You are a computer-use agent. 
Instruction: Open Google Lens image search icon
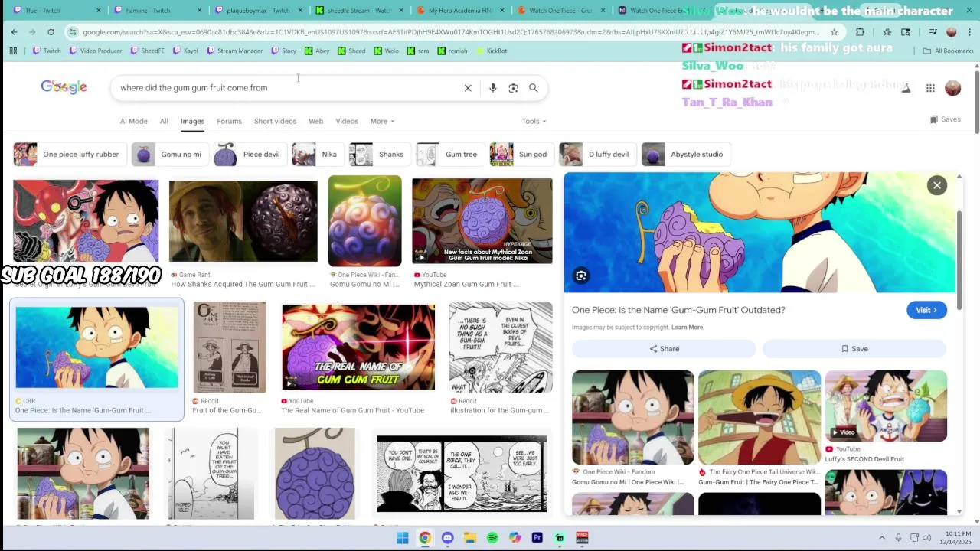pyautogui.click(x=513, y=88)
